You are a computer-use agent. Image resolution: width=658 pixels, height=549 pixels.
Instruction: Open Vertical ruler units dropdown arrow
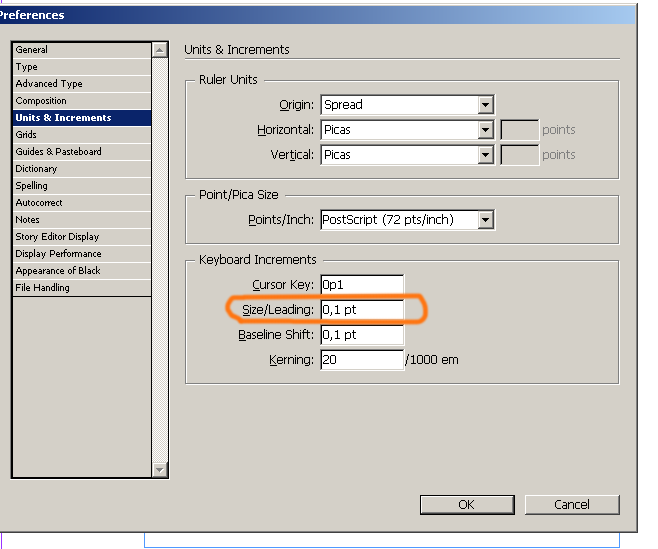click(485, 155)
